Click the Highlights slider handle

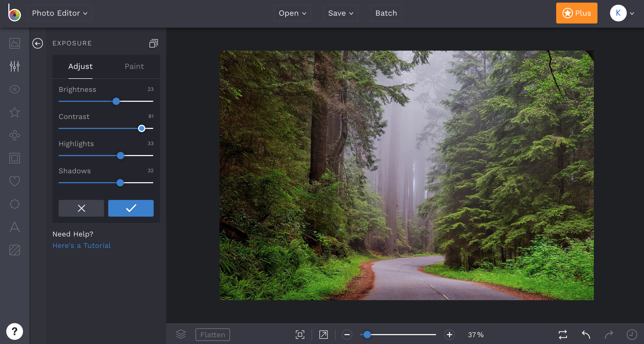pyautogui.click(x=120, y=156)
